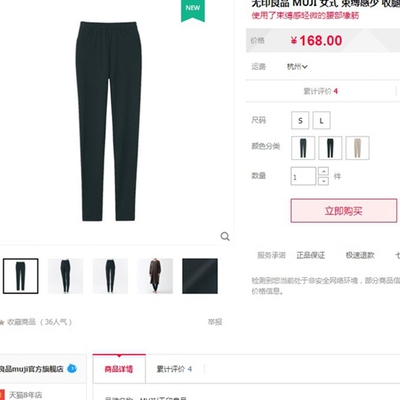Click the 立即购买 buy now button

(344, 211)
